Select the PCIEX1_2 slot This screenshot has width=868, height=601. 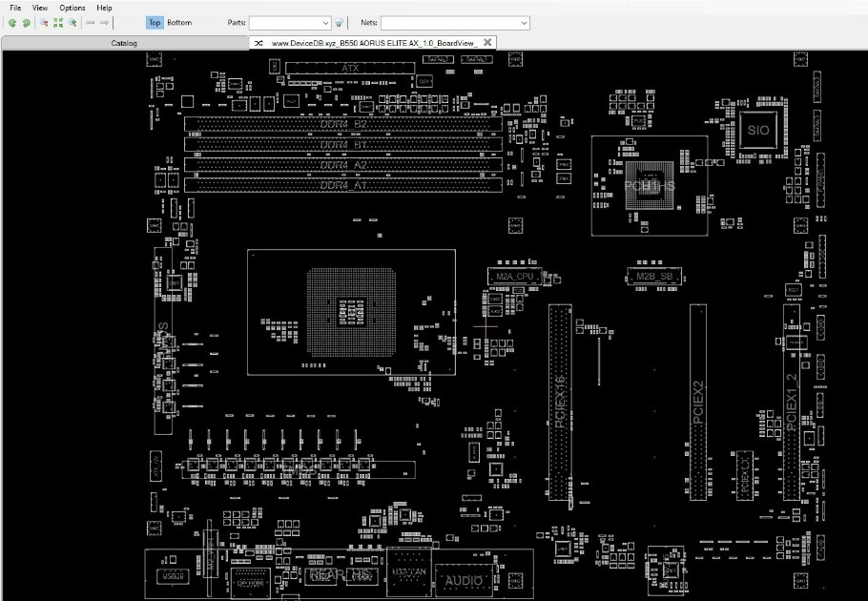click(792, 403)
